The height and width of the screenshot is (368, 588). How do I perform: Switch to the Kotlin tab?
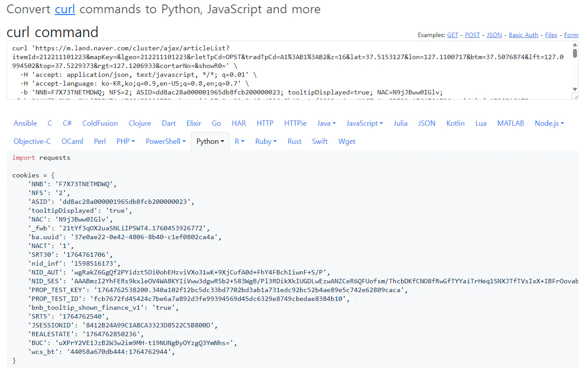click(456, 123)
